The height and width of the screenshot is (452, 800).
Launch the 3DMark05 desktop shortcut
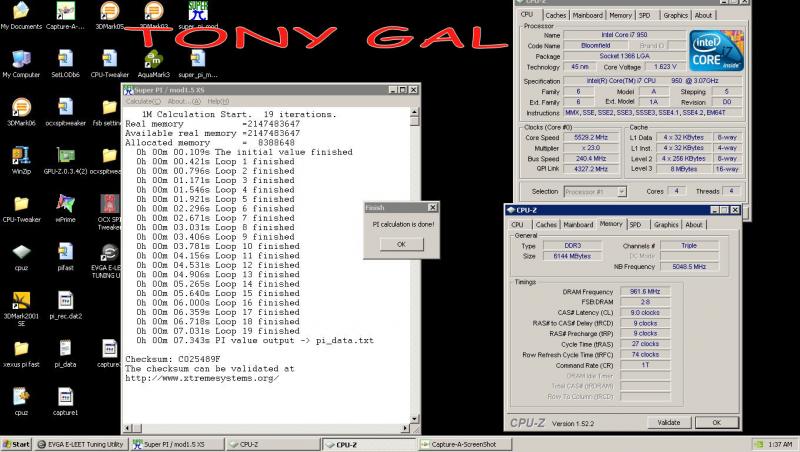(109, 14)
